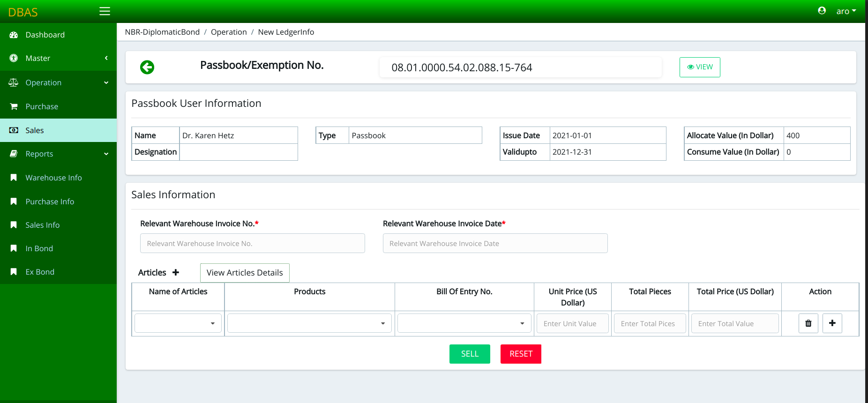
Task: Collapse the Operation sidebar menu
Action: pos(58,82)
